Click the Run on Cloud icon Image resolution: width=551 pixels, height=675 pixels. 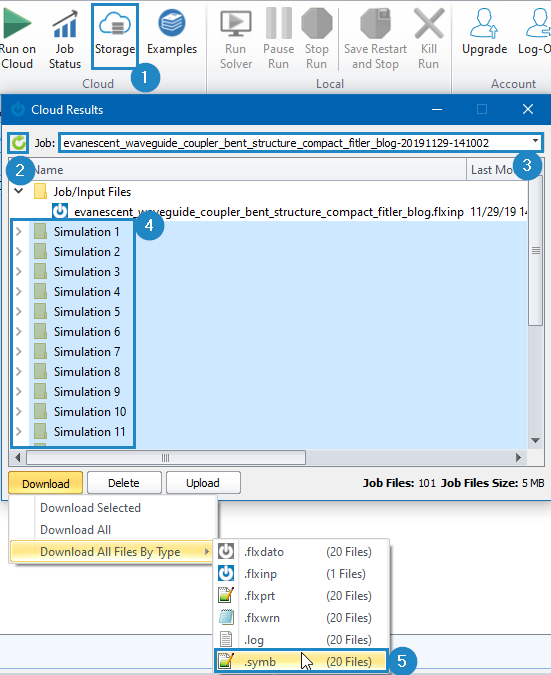click(x=17, y=24)
